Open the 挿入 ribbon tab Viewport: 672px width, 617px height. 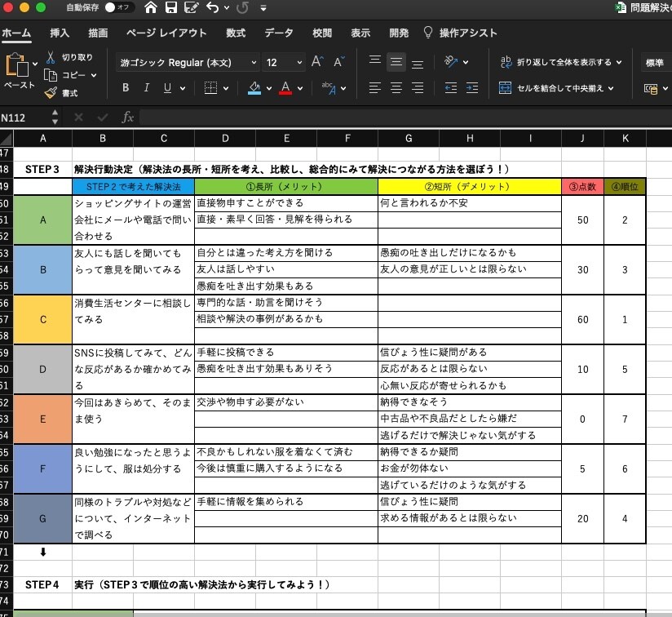click(60, 33)
